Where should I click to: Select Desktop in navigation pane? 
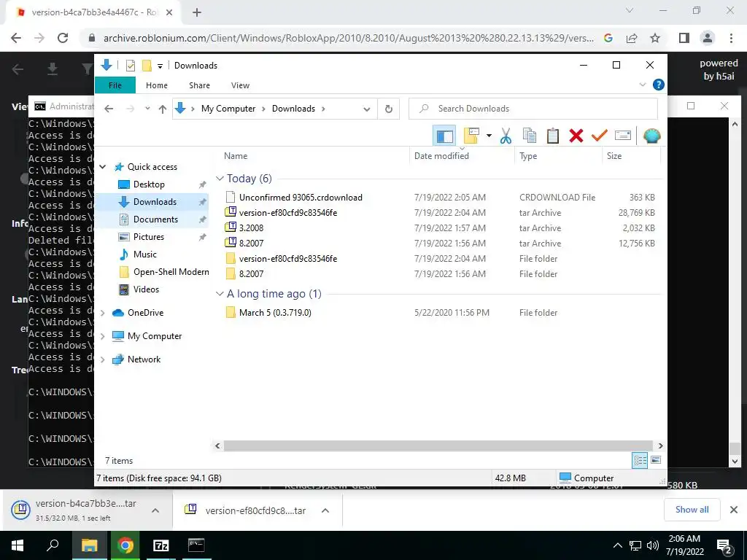coord(149,184)
